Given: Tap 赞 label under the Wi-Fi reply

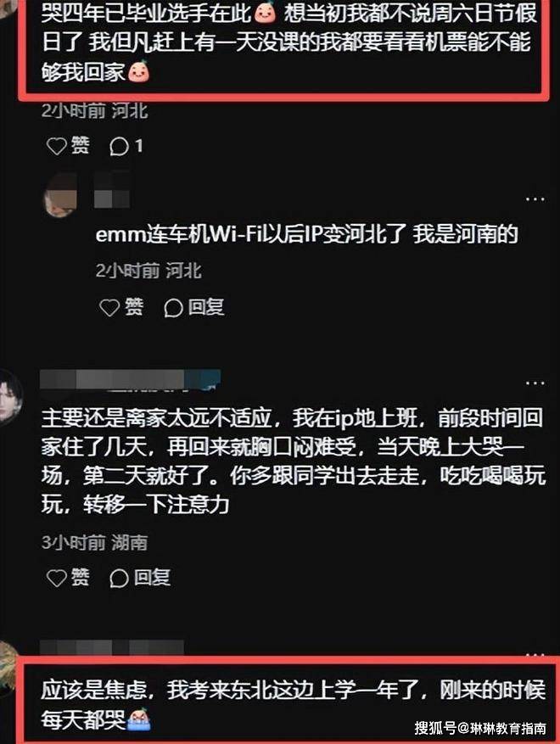Looking at the screenshot, I should [134, 307].
